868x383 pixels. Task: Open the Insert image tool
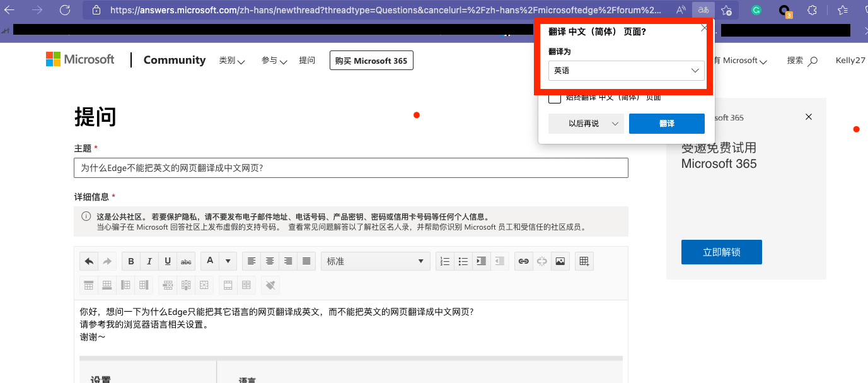(x=560, y=261)
